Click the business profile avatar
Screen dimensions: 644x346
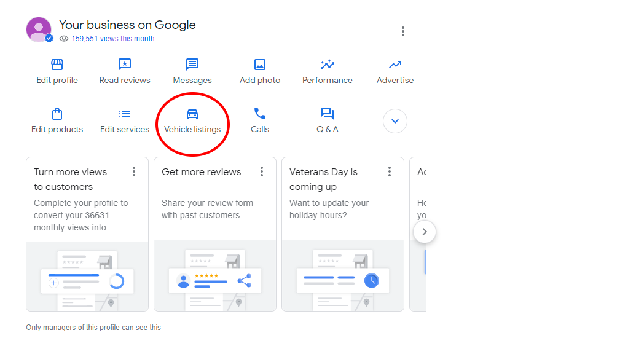(x=39, y=30)
